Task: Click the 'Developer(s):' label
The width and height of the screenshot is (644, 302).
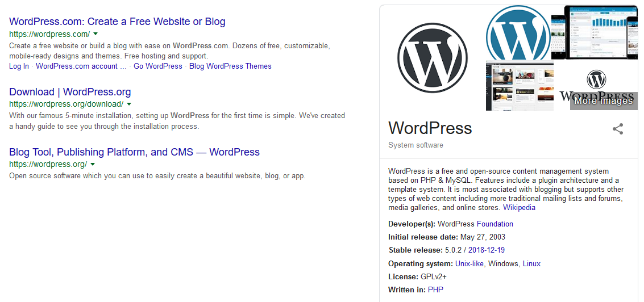Action: 412,224
